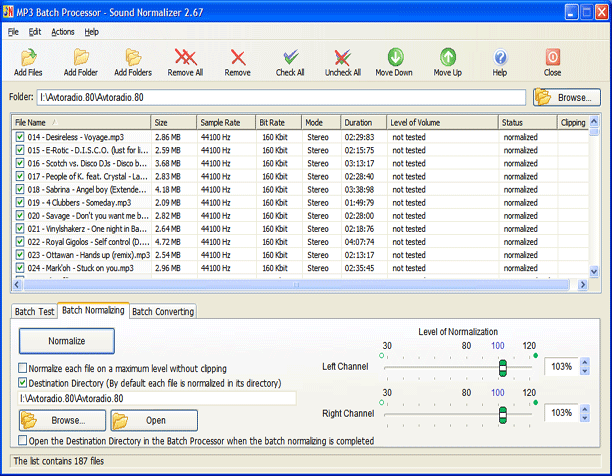Image resolution: width=612 pixels, height=476 pixels.
Task: Sort list by Clipping column header
Action: 573,123
